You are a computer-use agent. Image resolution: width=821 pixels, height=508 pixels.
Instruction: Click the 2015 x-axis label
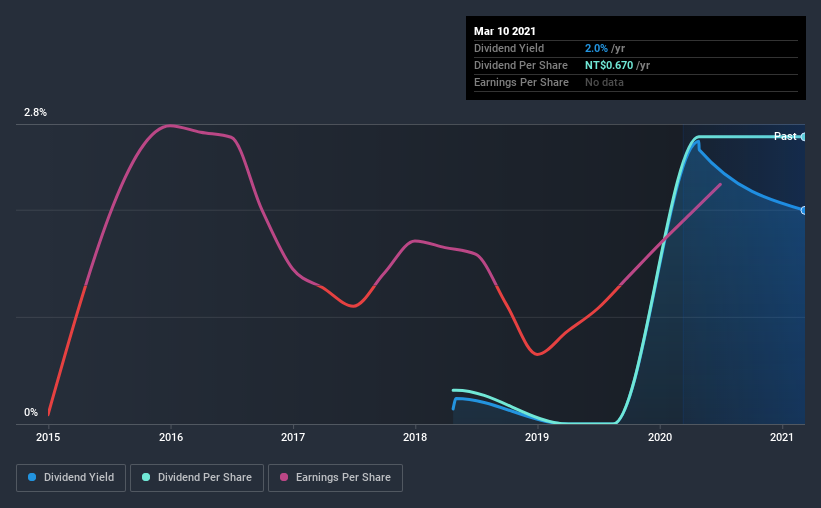(48, 437)
